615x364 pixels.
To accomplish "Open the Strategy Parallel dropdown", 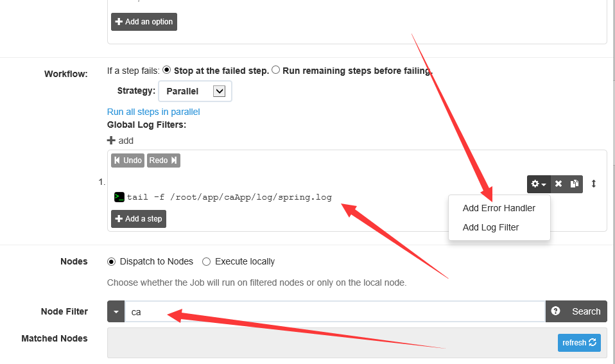I will click(x=195, y=91).
